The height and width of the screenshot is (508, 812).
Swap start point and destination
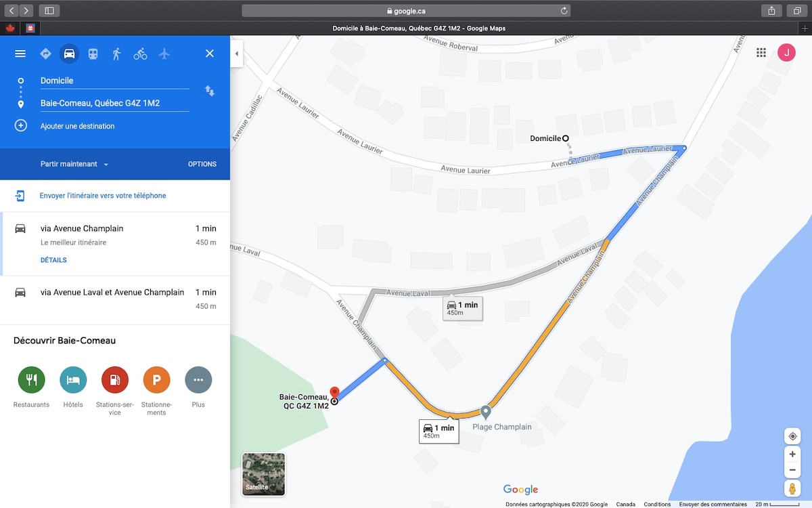[x=210, y=91]
